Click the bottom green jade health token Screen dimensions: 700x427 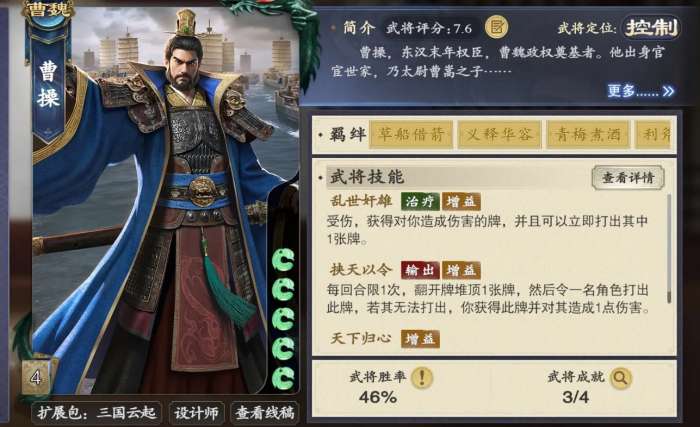pos(283,378)
